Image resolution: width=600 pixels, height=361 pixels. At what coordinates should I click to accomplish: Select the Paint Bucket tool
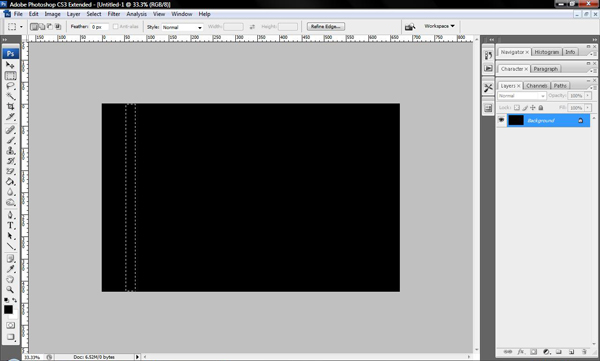(10, 181)
